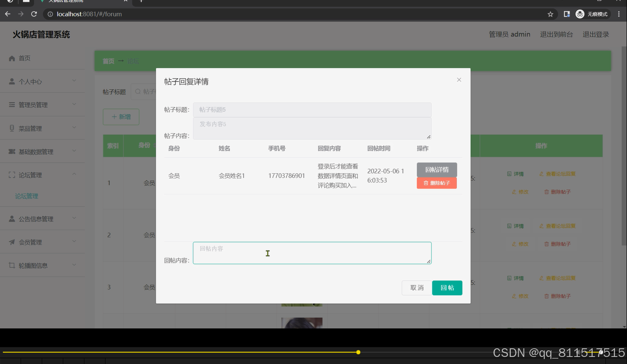Select the 个人中心 person icon
627x364 pixels.
pos(12,81)
